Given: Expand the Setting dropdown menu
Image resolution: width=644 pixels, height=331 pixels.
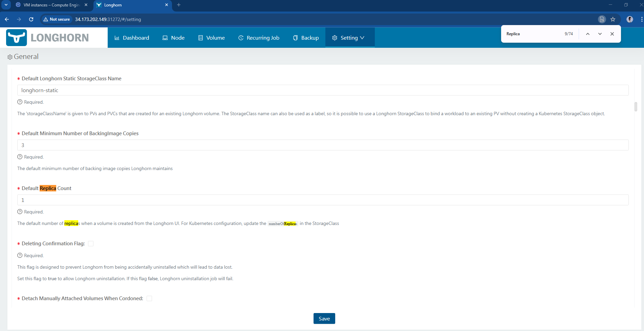Looking at the screenshot, I should [350, 38].
